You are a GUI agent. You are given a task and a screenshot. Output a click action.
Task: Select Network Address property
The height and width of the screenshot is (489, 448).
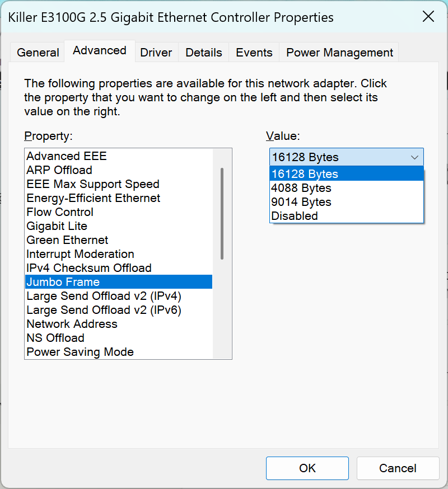[x=119, y=324]
